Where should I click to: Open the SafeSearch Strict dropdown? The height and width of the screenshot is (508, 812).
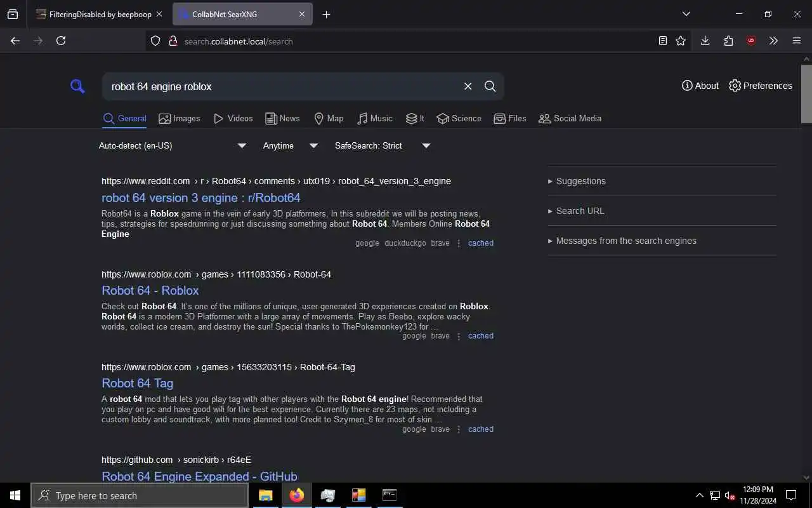coord(383,145)
